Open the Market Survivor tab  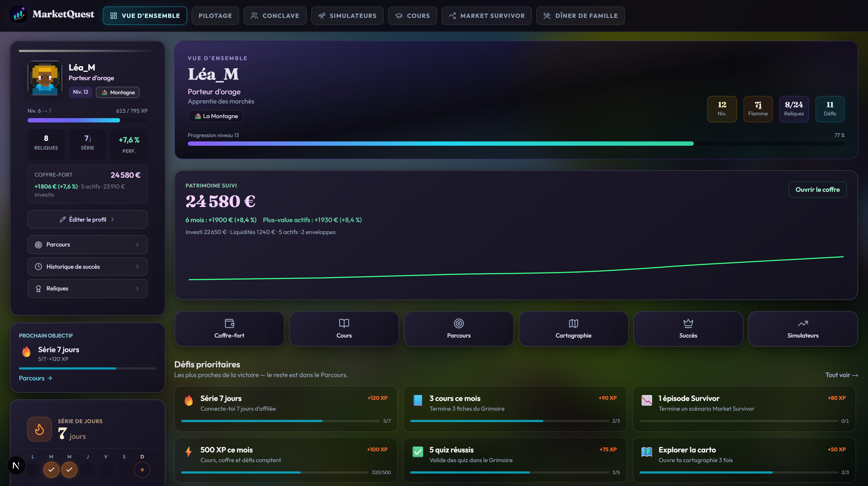pyautogui.click(x=486, y=15)
